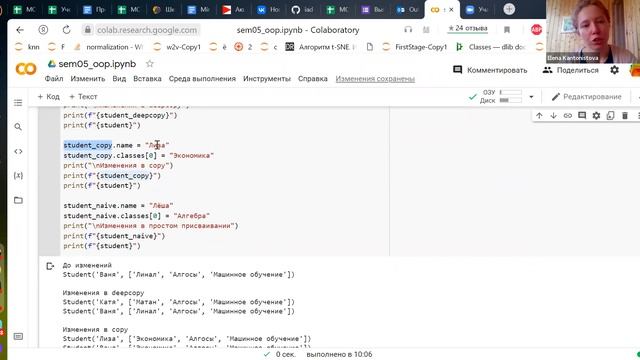
Task: Click 'Изменения в deepcopy' output line
Action: coord(103,293)
